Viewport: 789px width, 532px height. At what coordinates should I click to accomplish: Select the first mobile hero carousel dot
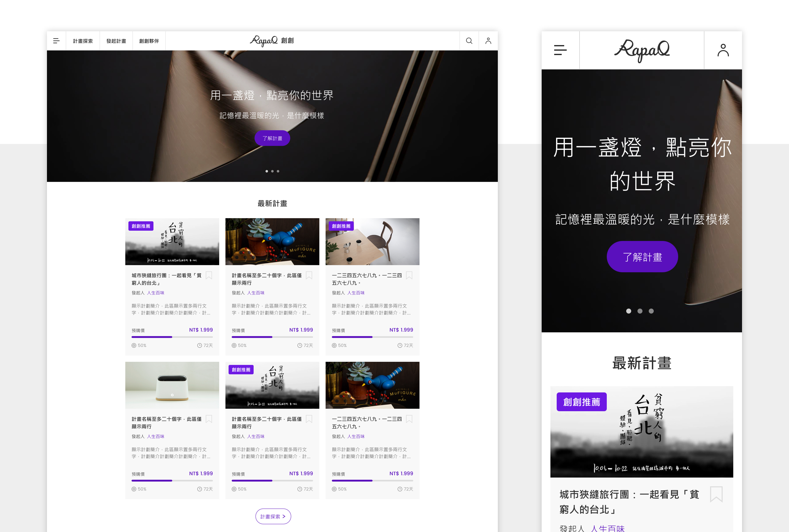pos(628,311)
